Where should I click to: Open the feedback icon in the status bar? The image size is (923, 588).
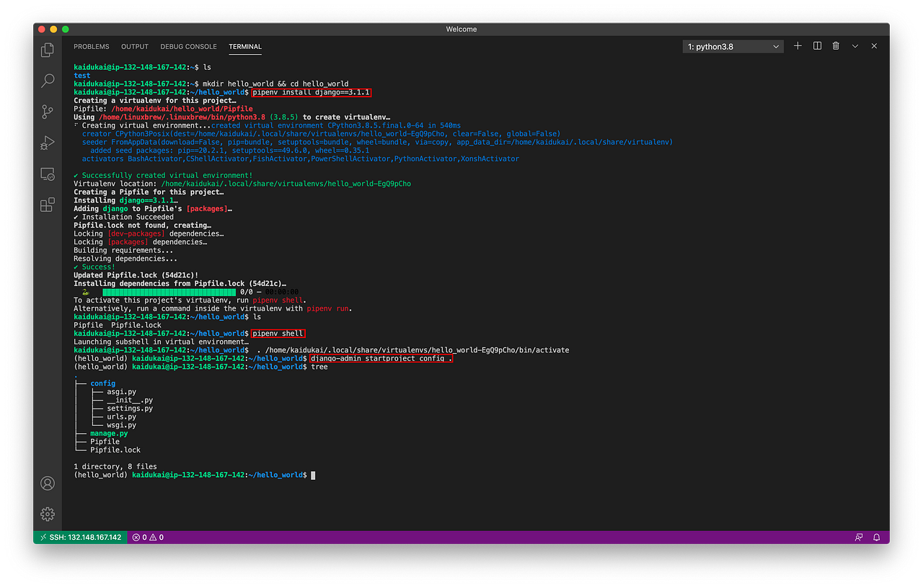[859, 538]
